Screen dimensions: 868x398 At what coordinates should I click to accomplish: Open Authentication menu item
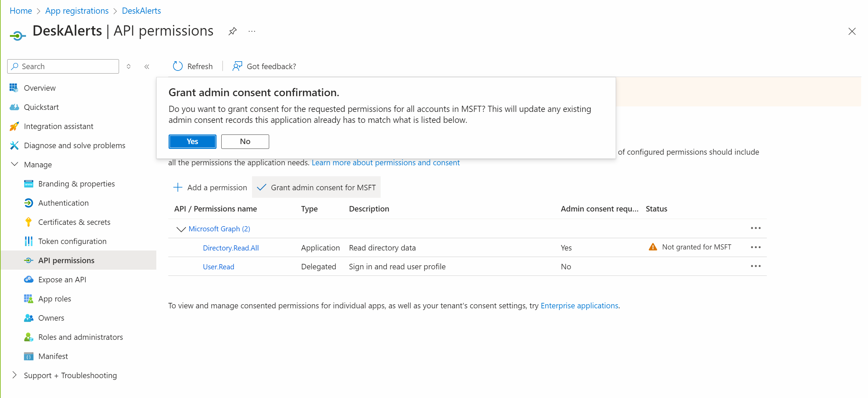tap(63, 203)
